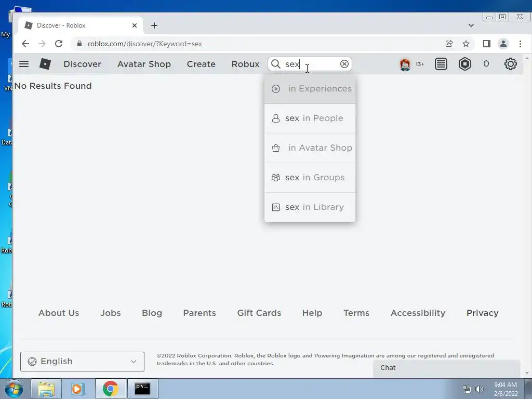Open the About Us footer link

58,313
